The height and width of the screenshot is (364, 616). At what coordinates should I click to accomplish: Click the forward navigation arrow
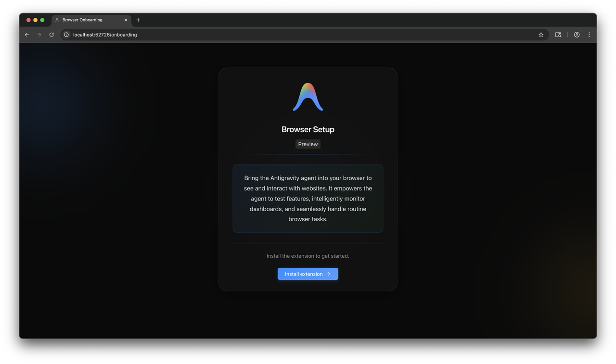[x=39, y=35]
